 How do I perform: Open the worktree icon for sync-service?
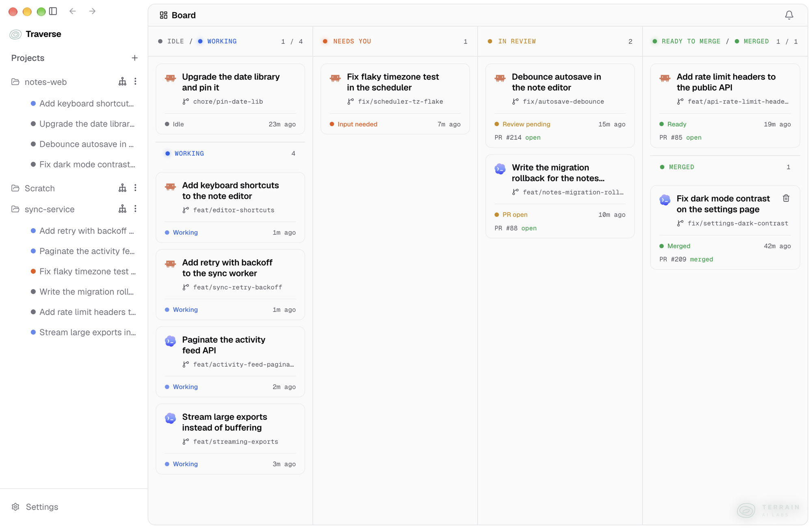[x=122, y=209]
